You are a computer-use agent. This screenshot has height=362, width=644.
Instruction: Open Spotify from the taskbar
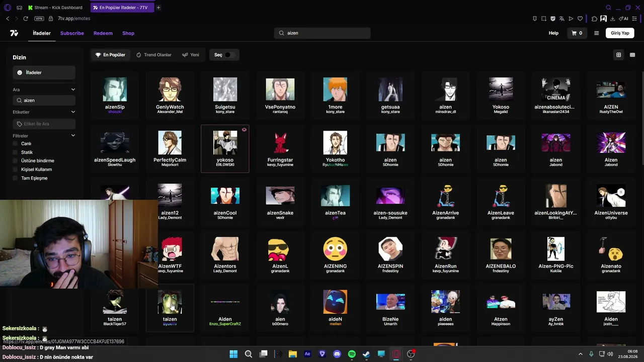(352, 354)
